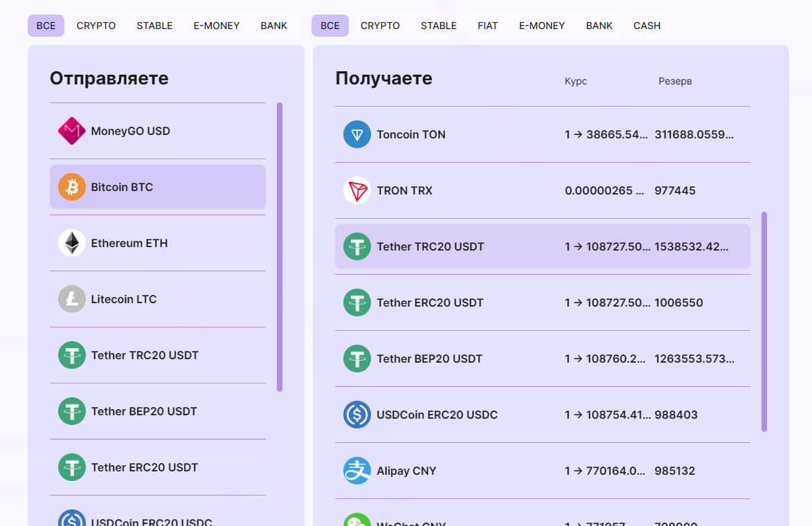Click the Отправляете list scrollbar

point(280,247)
